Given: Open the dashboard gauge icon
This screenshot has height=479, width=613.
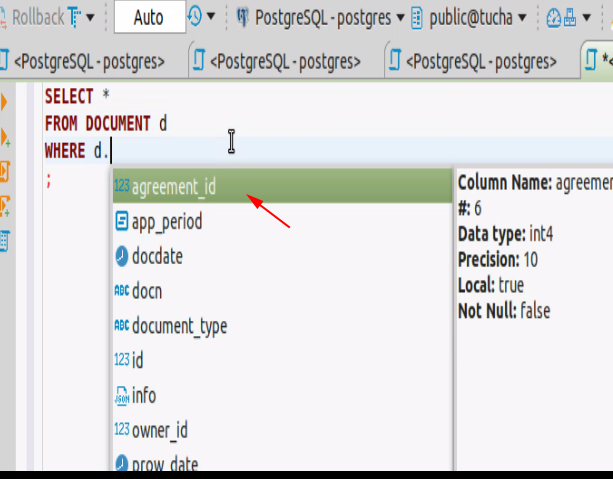Looking at the screenshot, I should pos(553,18).
